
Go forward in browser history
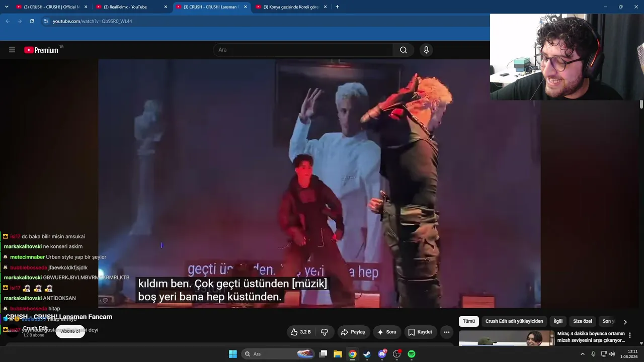[x=20, y=21]
